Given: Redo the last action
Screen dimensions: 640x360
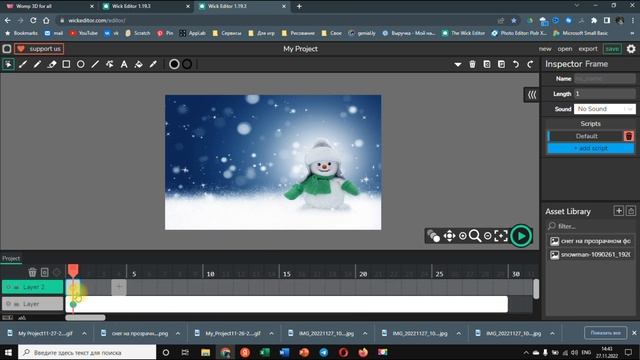Looking at the screenshot, I should click(530, 64).
